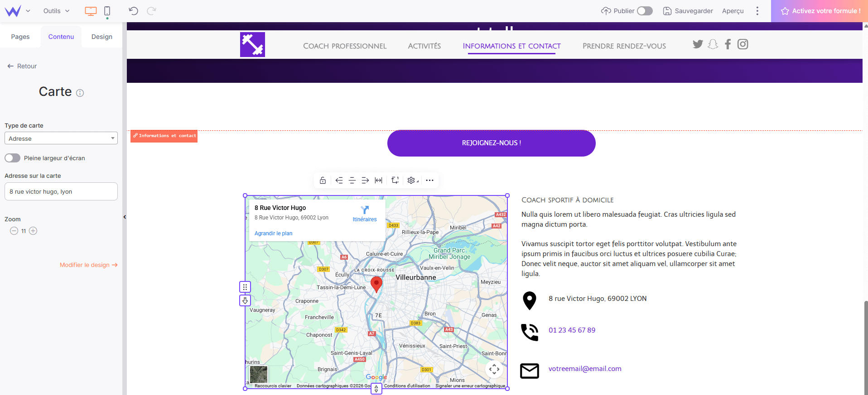Click the Aperçu preview button

pyautogui.click(x=733, y=11)
